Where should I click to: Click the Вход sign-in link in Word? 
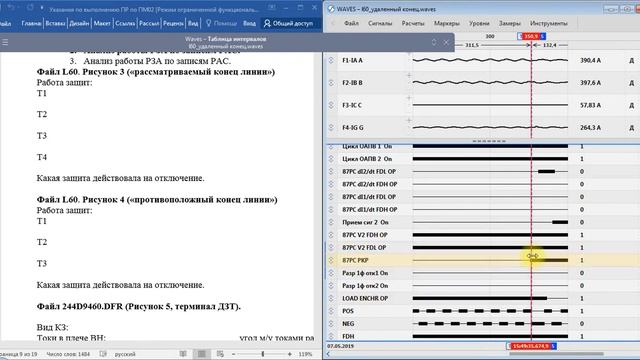[x=249, y=24]
